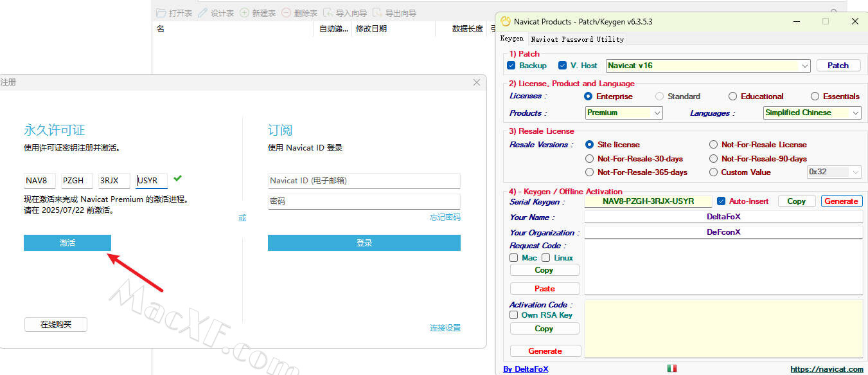This screenshot has width=868, height=375.
Task: Open the Products Premium dropdown
Action: click(624, 113)
